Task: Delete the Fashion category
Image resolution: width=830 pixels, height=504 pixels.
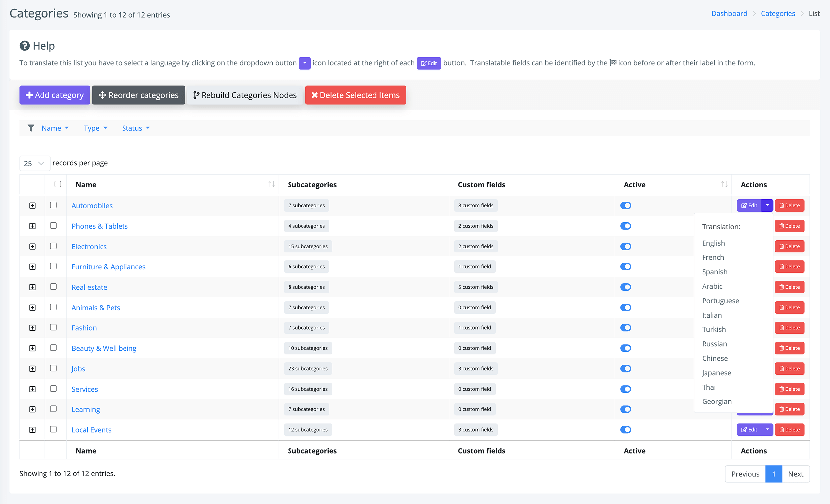Action: click(789, 327)
